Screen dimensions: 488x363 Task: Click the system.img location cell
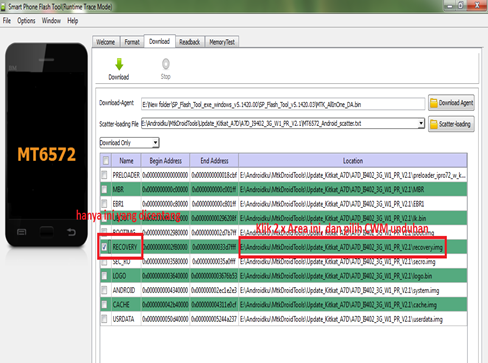353,290
